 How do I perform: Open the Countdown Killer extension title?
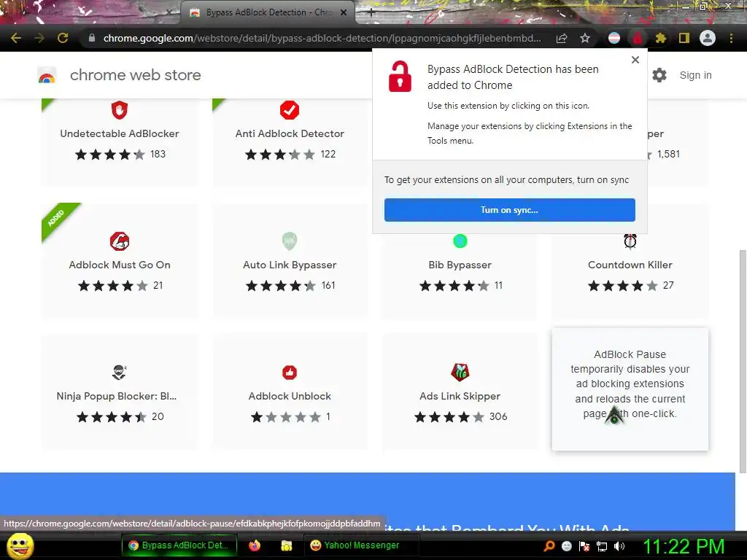(x=630, y=265)
